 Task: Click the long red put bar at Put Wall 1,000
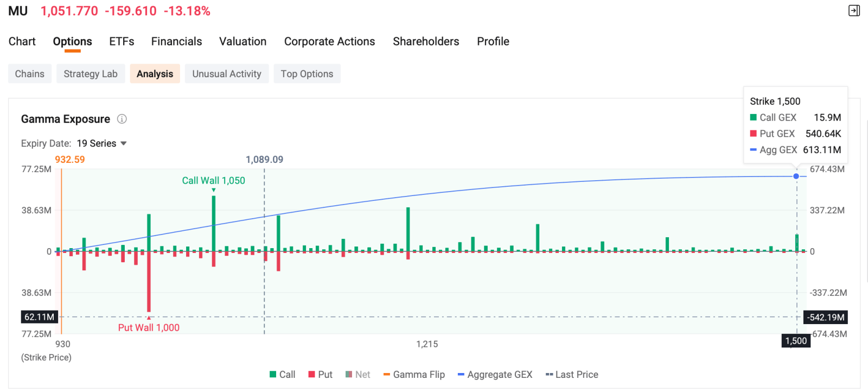coord(149,281)
